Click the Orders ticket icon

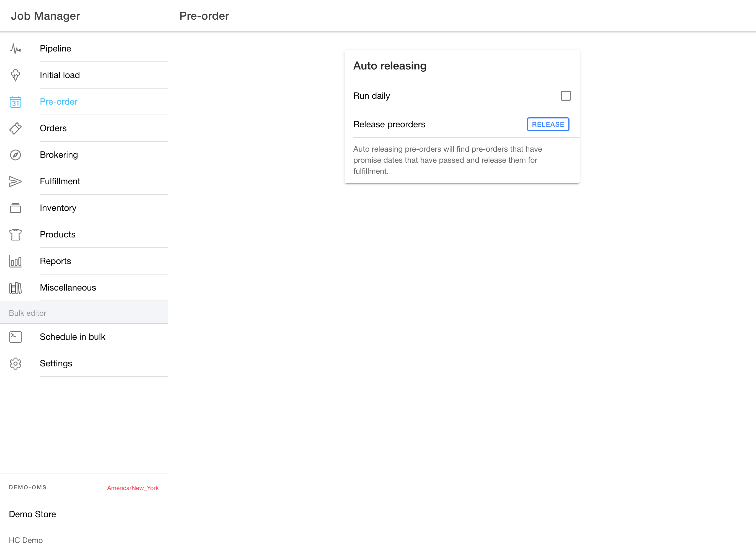(15, 128)
